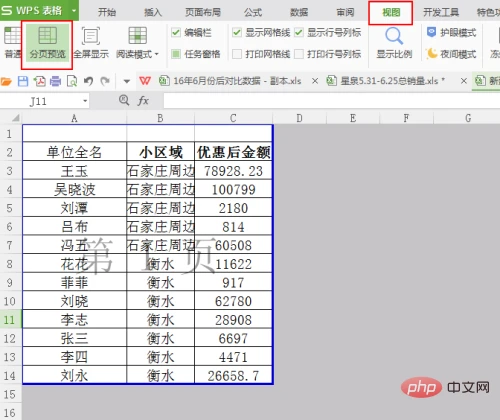The height and width of the screenshot is (420, 500).
Task: Click cell with value 26658.7
Action: [233, 376]
